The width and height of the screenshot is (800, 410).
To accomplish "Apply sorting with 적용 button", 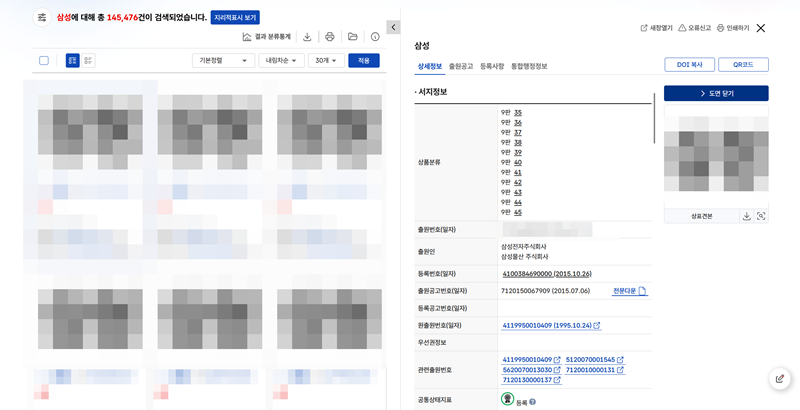I will pyautogui.click(x=364, y=61).
